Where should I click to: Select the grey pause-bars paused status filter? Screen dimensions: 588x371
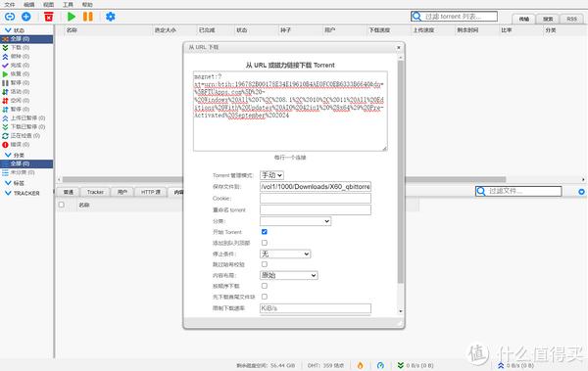point(26,83)
